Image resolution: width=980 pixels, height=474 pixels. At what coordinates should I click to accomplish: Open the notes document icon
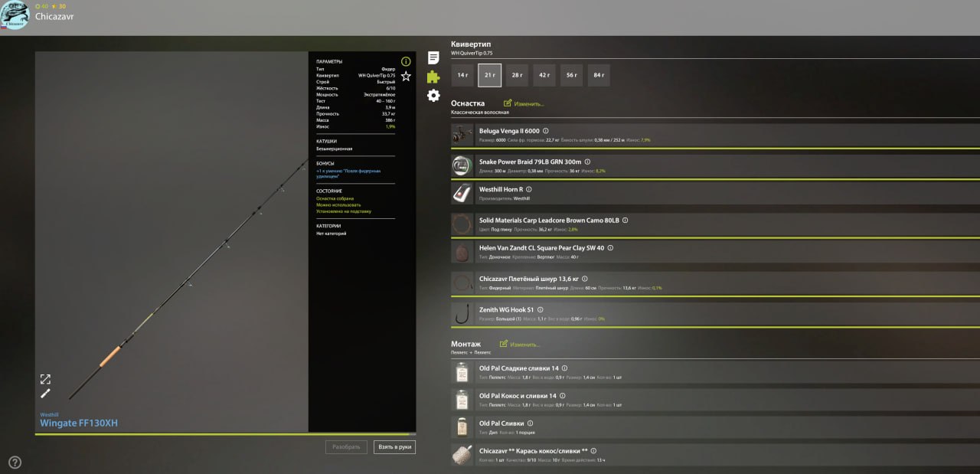[x=433, y=57]
